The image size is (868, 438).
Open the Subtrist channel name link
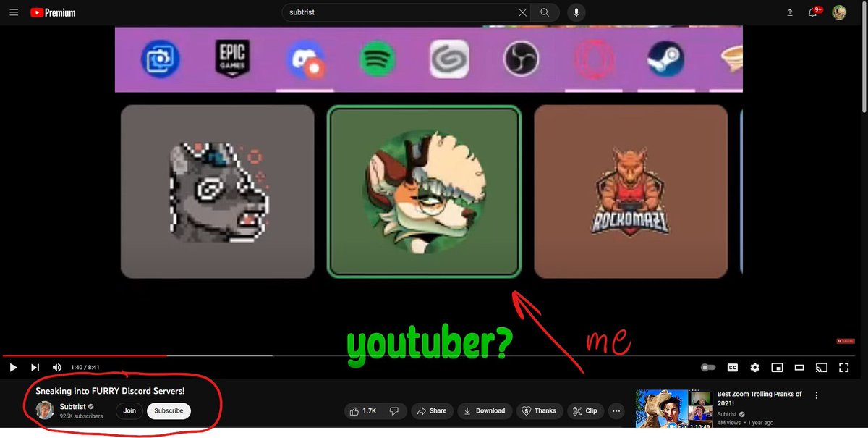click(x=74, y=407)
